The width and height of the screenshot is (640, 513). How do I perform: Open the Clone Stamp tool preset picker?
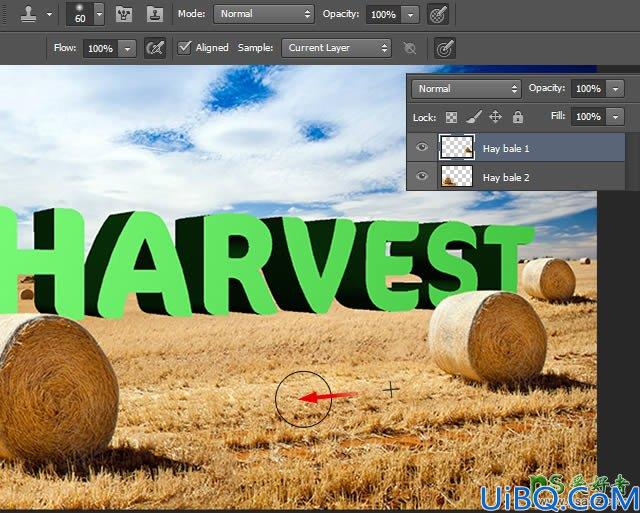tap(29, 14)
